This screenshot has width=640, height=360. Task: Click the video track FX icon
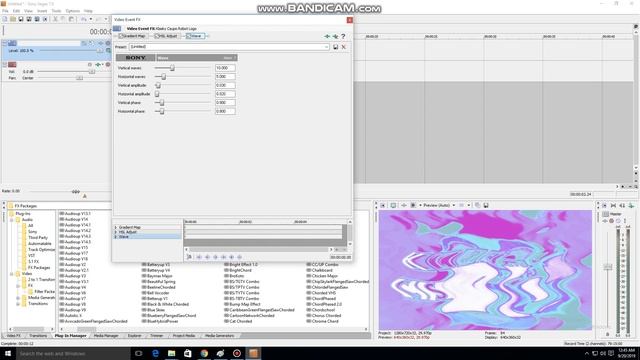(100, 43)
